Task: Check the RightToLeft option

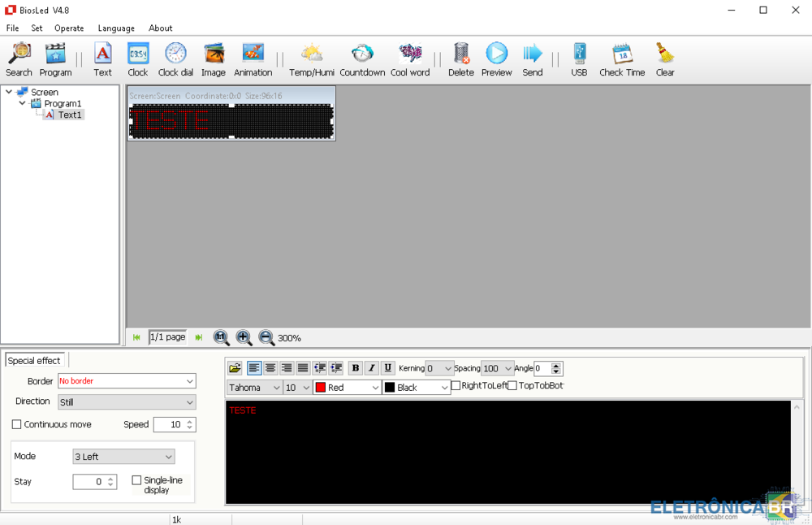Action: (x=456, y=385)
